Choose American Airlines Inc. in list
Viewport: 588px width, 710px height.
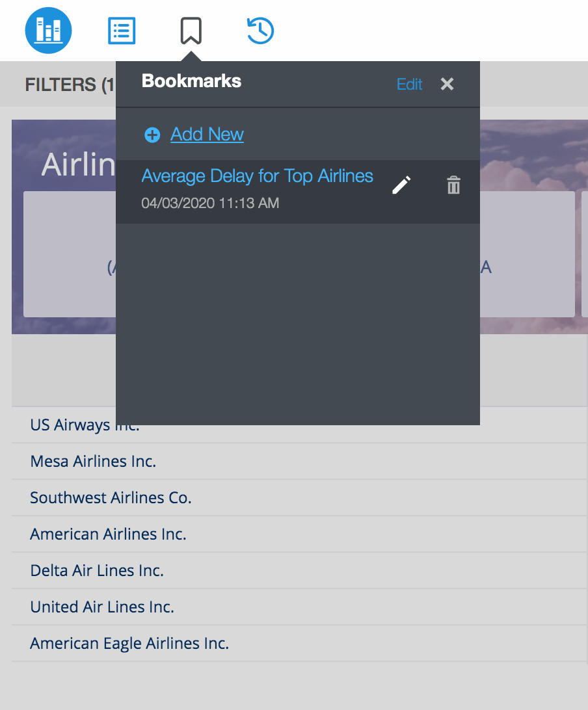[108, 534]
